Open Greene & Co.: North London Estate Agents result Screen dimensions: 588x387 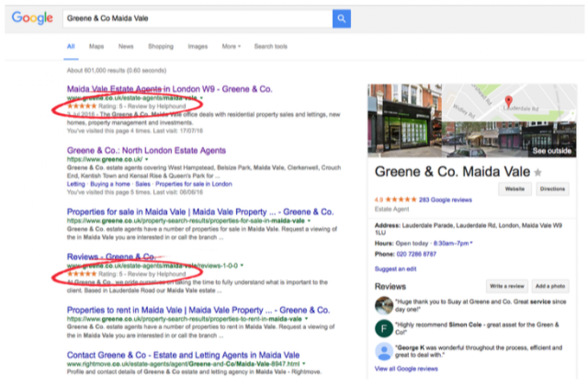pos(146,151)
